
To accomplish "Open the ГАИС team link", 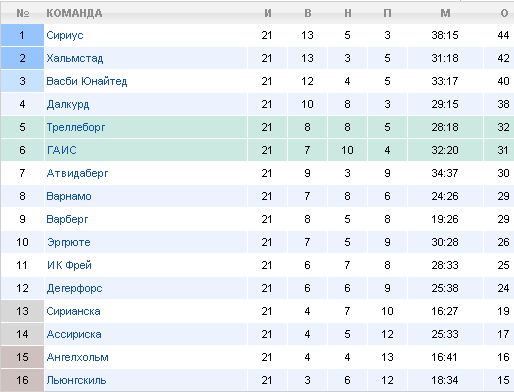I will 62,150.
